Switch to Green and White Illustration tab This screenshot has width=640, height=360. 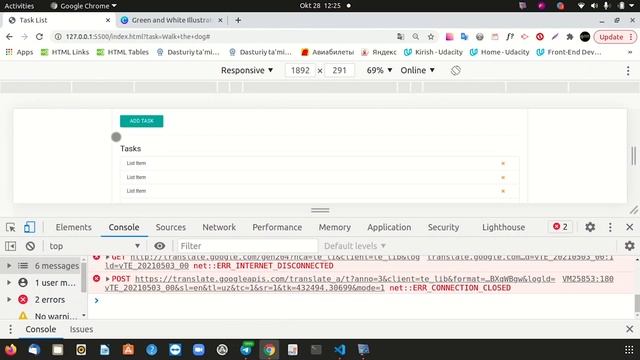pos(171,20)
